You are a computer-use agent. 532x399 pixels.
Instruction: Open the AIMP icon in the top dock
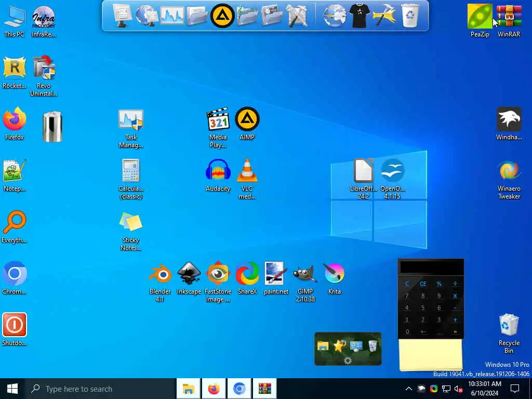point(222,16)
